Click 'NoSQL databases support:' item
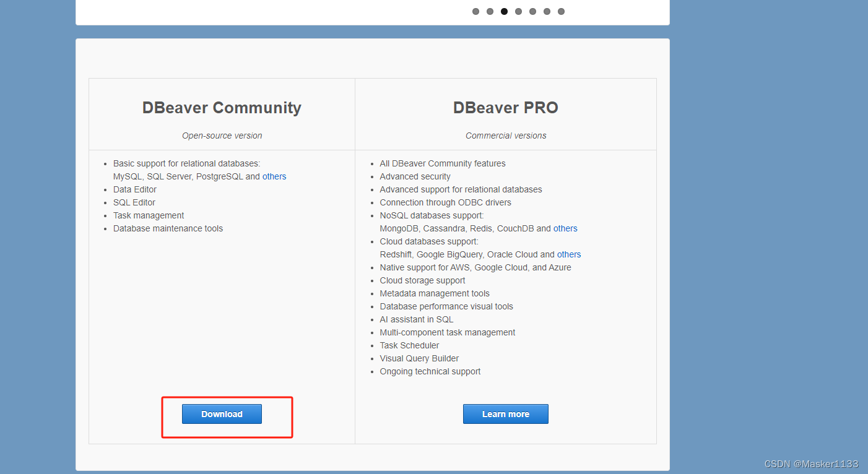 point(432,215)
